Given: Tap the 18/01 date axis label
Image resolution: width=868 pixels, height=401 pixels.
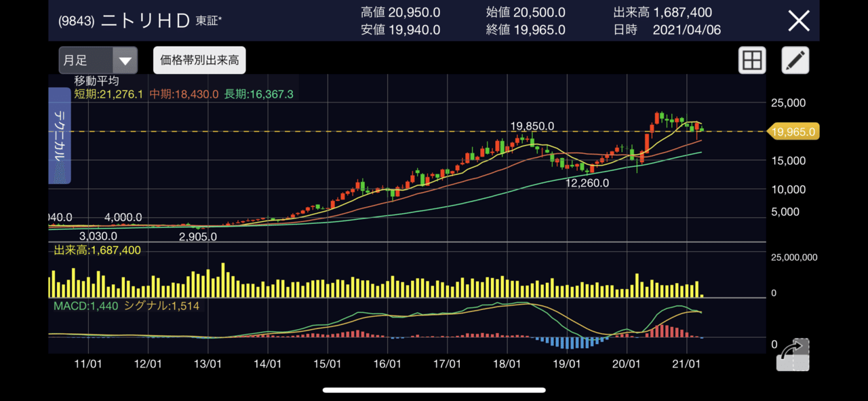Looking at the screenshot, I should click(x=507, y=364).
